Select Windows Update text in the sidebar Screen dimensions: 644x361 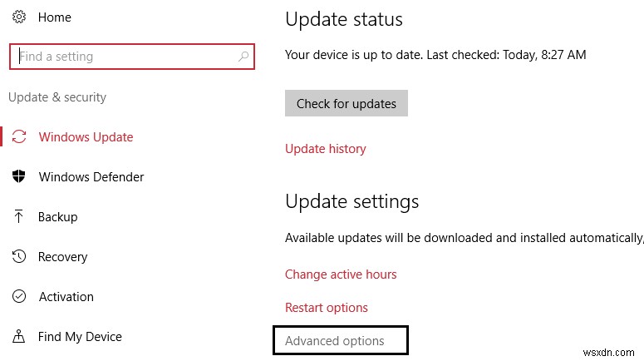(86, 137)
